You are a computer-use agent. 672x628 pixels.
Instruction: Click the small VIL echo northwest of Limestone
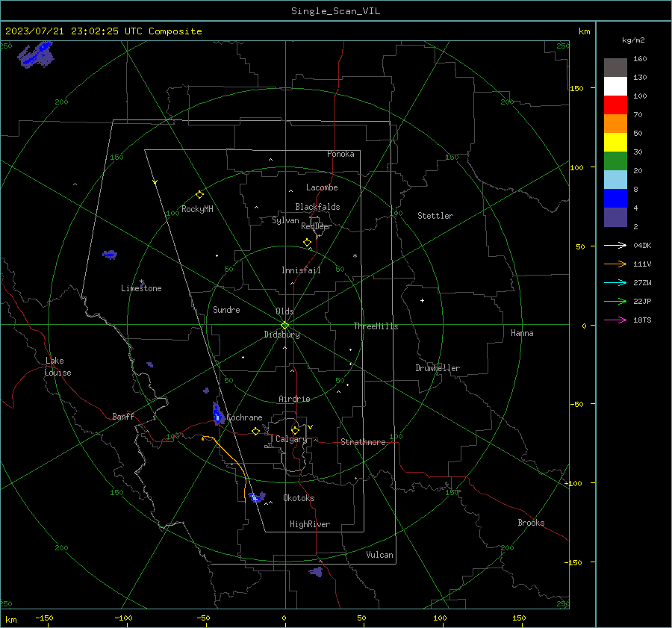[x=111, y=255]
